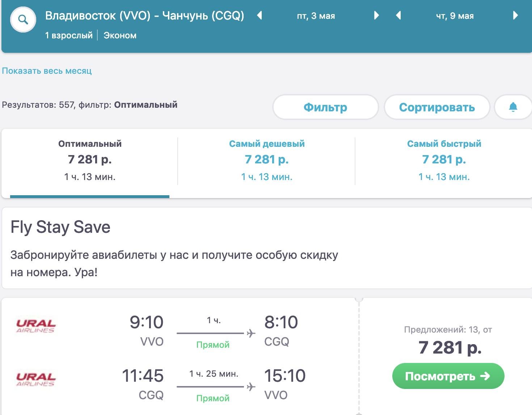Switch to Самый дешевый tab
The image size is (532, 415).
pyautogui.click(x=267, y=160)
